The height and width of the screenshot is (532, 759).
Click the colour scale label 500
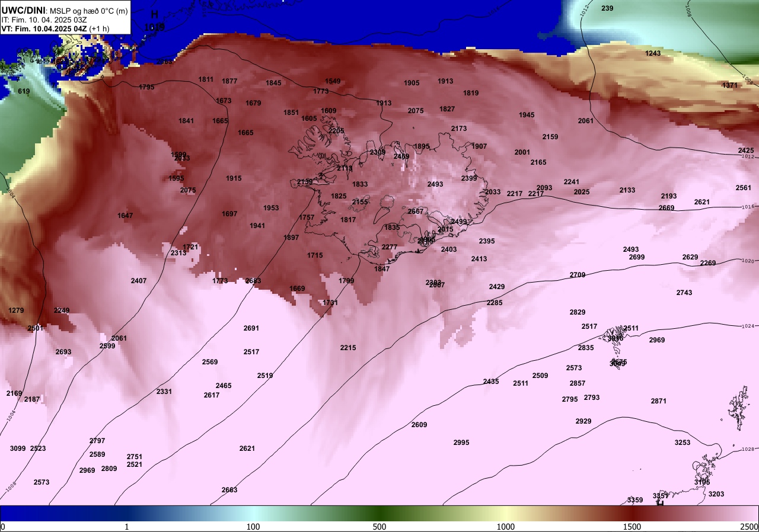tap(379, 527)
